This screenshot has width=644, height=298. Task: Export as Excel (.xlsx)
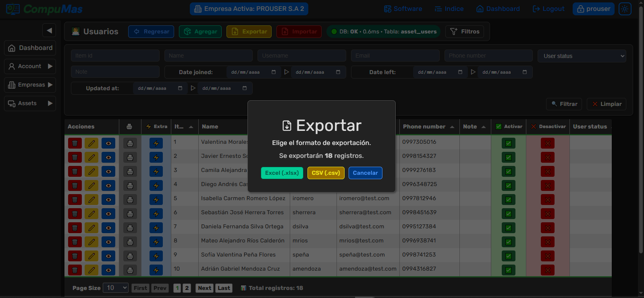point(282,173)
